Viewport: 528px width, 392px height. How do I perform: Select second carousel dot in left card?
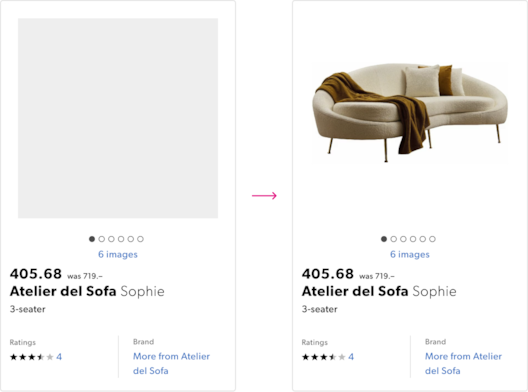coord(102,239)
